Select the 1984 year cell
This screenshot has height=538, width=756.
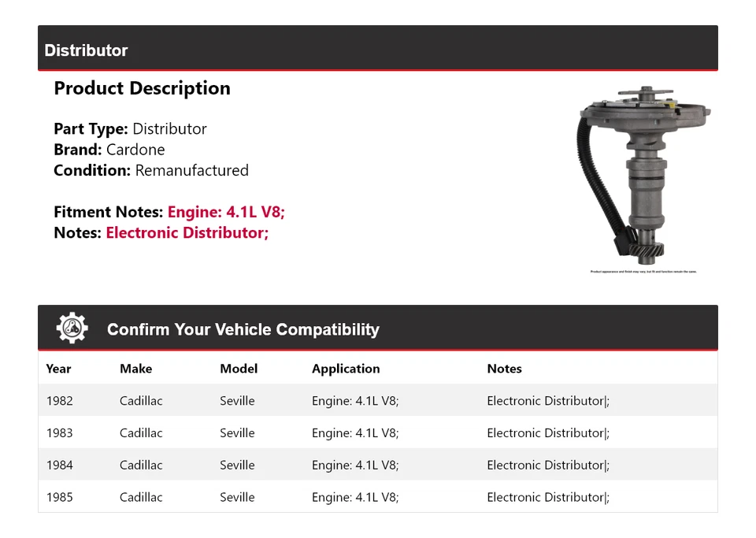[59, 466]
